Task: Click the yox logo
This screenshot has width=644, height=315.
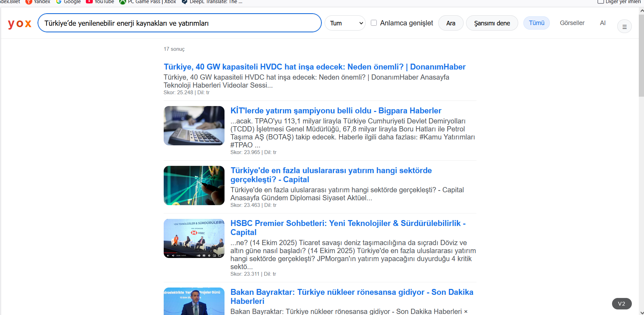Action: tap(19, 23)
